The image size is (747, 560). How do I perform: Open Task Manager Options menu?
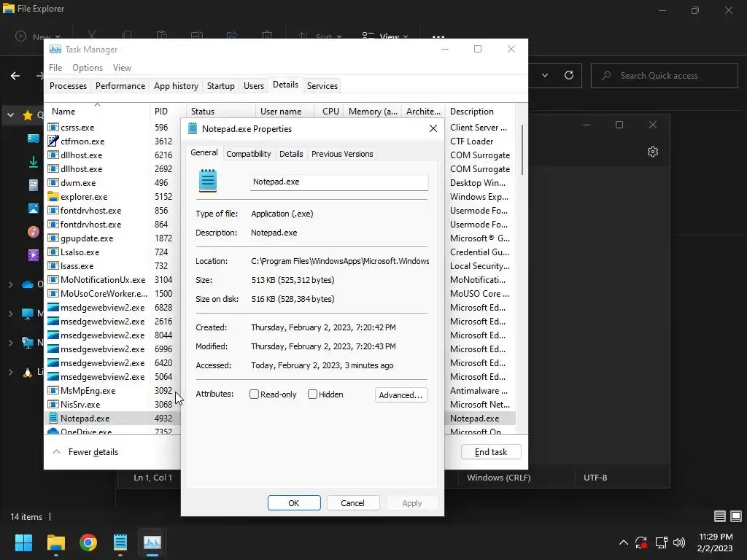[88, 68]
